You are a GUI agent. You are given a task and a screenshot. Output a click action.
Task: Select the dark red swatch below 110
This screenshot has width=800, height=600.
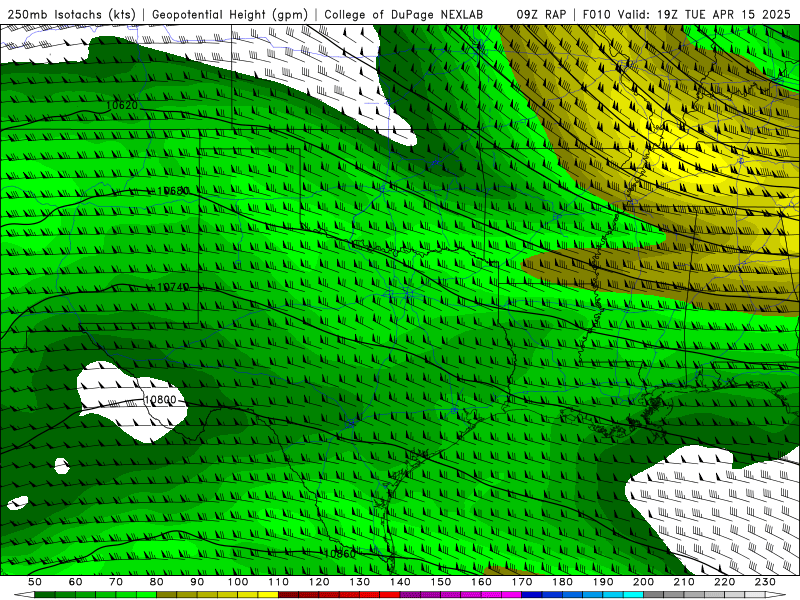(x=288, y=594)
